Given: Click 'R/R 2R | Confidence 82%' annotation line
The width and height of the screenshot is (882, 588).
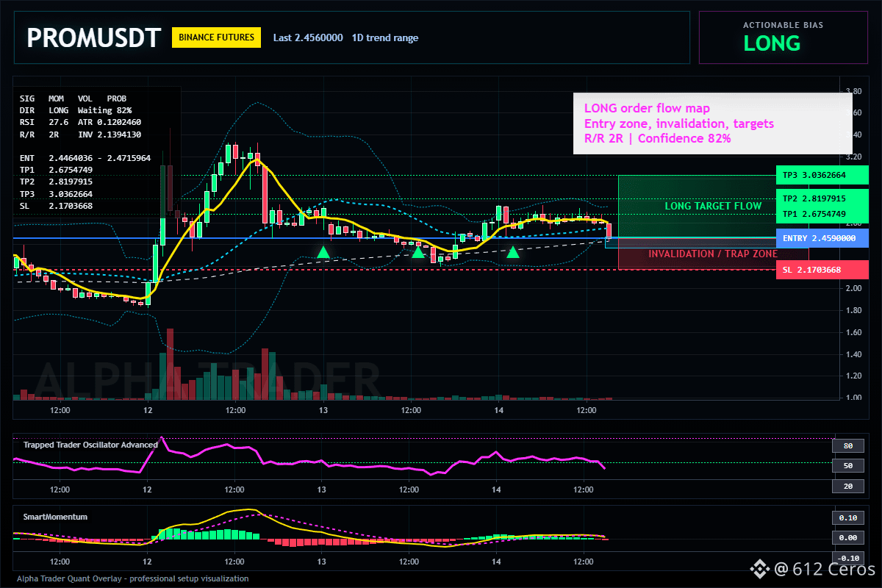Looking at the screenshot, I should coord(657,138).
